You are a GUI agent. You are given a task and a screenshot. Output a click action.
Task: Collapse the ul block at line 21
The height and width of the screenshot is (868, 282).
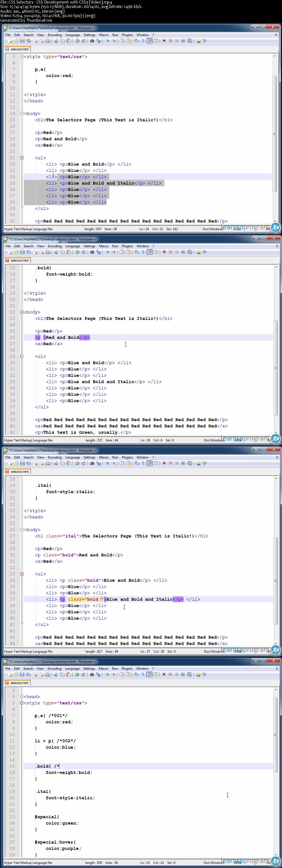coord(22,158)
